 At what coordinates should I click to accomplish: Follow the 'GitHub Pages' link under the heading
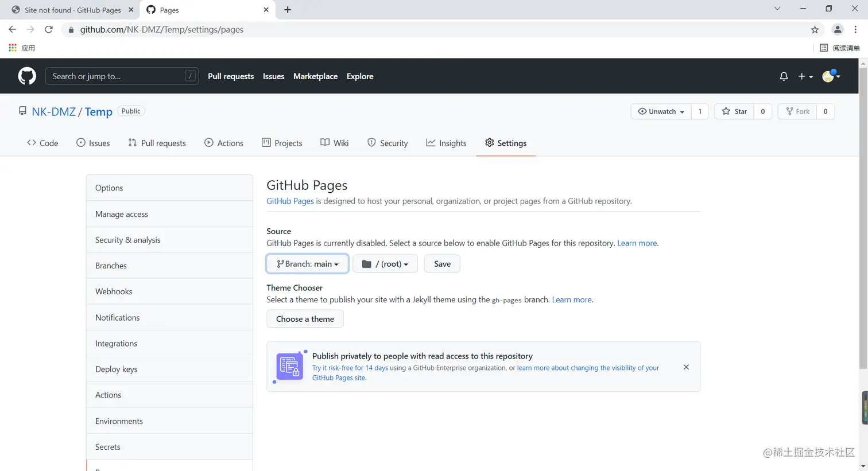click(290, 201)
